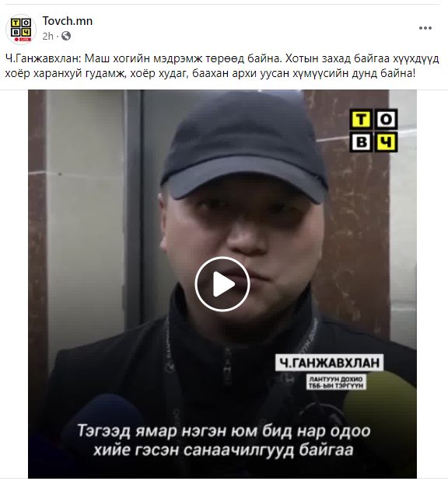The image size is (448, 481).
Task: Open the Tovch.mn page name link
Action: pyautogui.click(x=68, y=21)
